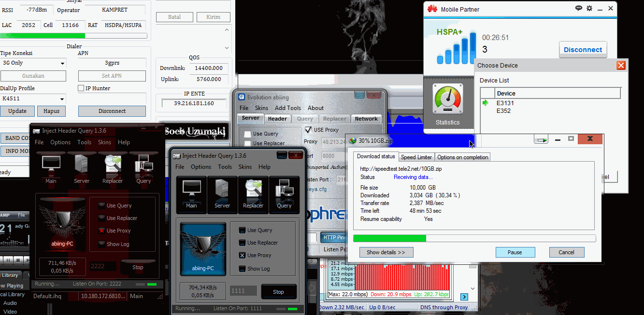Open Main icon in port 2222 Inject window
This screenshot has height=315, width=644.
(x=51, y=167)
